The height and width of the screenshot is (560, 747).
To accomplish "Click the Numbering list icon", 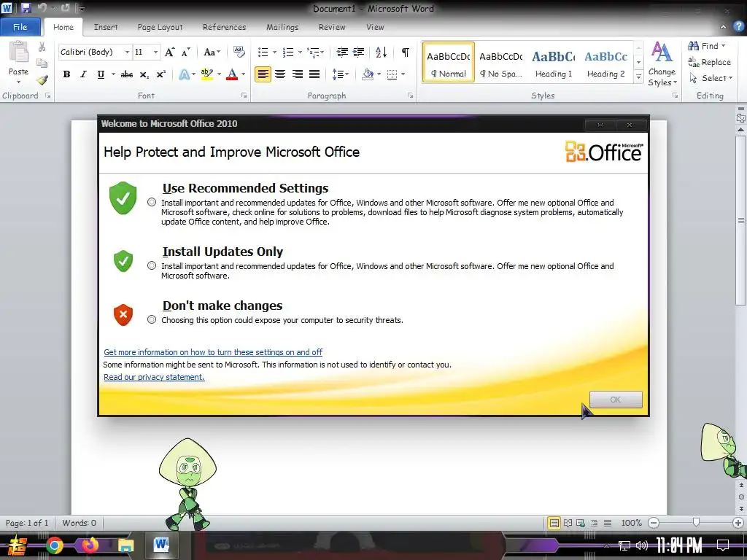I will pyautogui.click(x=287, y=52).
